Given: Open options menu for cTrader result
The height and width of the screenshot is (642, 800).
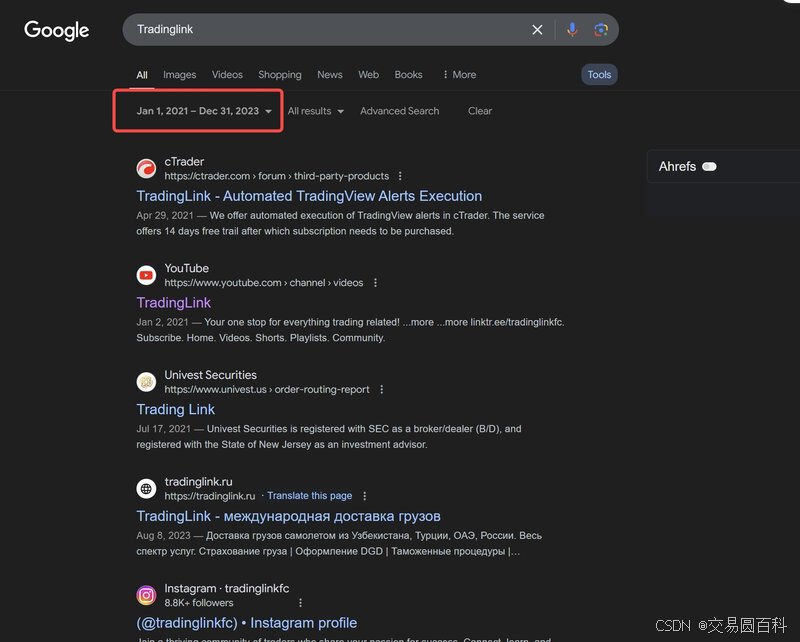Looking at the screenshot, I should pyautogui.click(x=400, y=176).
